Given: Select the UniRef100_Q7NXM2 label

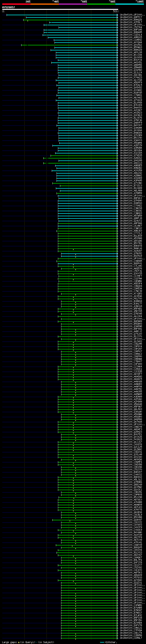Looking at the screenshot, I should pyautogui.click(x=131, y=254).
